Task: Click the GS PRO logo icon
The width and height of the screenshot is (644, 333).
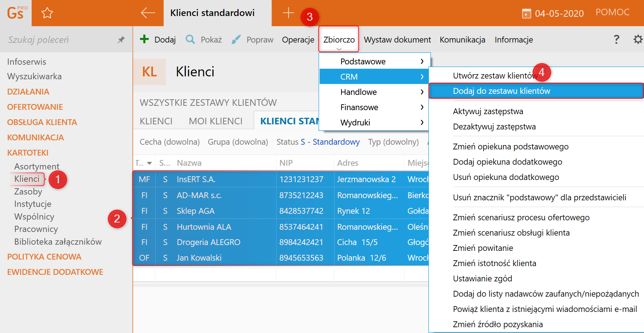Action: click(x=17, y=13)
